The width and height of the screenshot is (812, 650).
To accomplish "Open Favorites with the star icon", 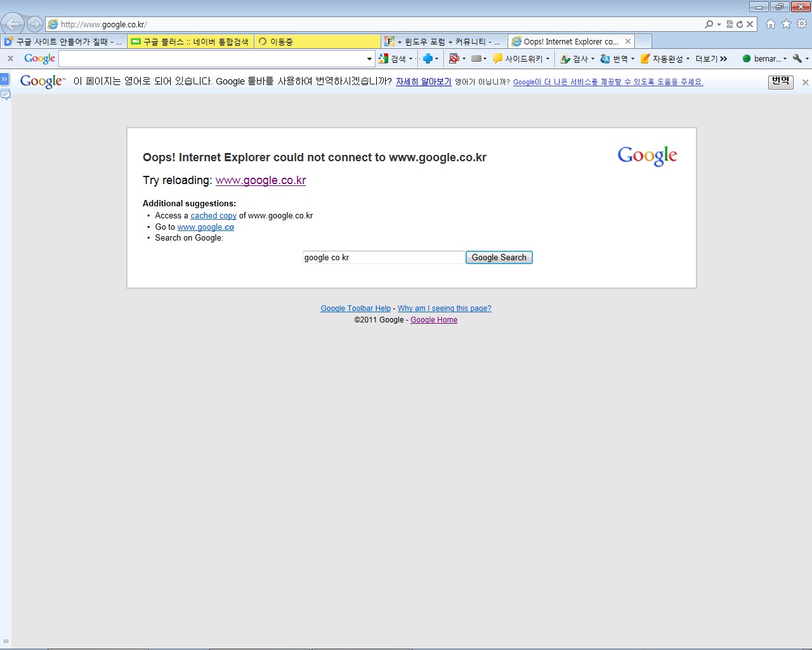I will pos(787,24).
